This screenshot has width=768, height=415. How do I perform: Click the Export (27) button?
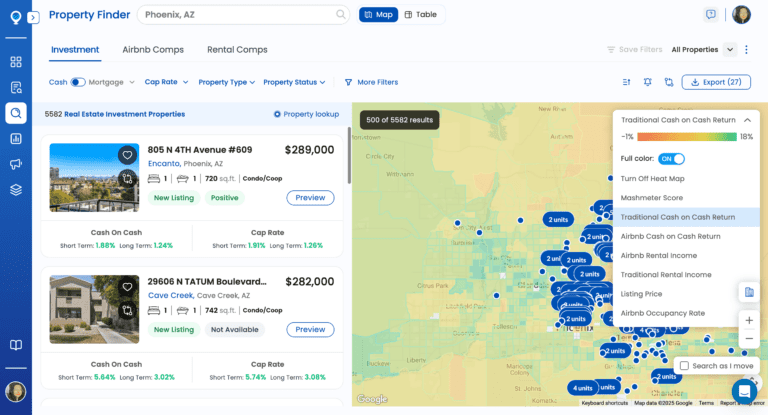pos(716,82)
